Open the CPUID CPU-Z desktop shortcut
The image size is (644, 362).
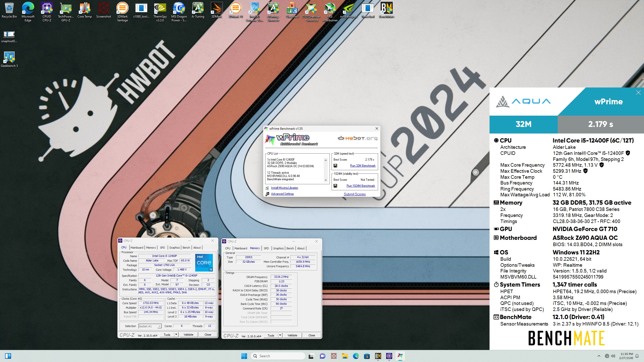point(47,12)
